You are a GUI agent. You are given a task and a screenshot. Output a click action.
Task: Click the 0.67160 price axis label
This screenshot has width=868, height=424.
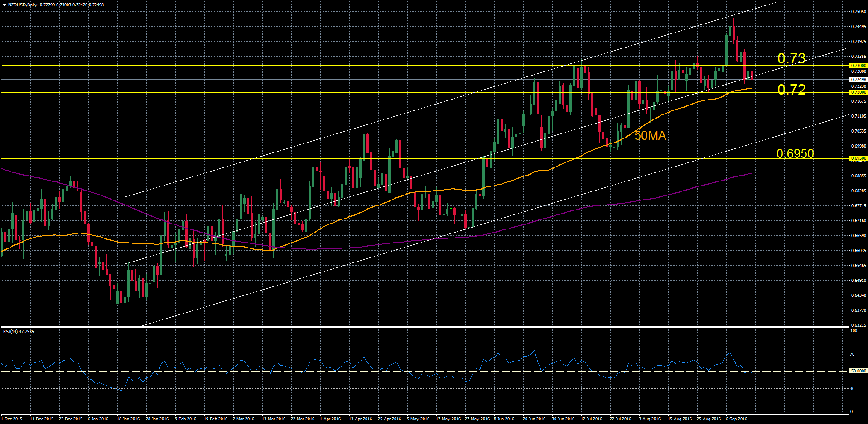click(x=859, y=221)
